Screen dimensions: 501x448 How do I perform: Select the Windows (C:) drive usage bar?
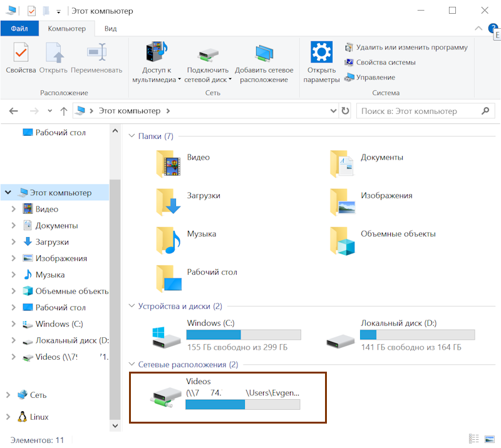click(244, 335)
